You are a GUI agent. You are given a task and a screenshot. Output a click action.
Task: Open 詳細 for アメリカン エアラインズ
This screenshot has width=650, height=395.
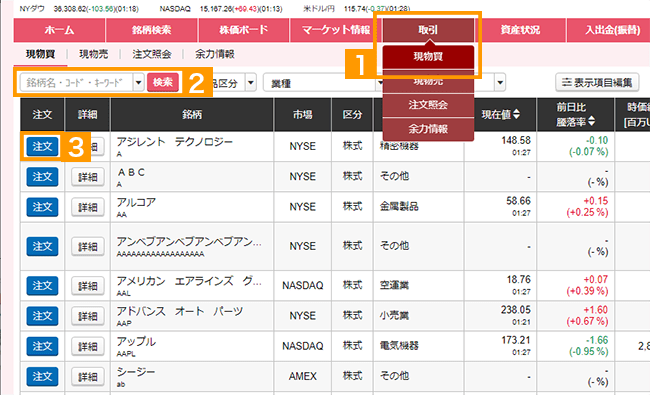click(87, 286)
